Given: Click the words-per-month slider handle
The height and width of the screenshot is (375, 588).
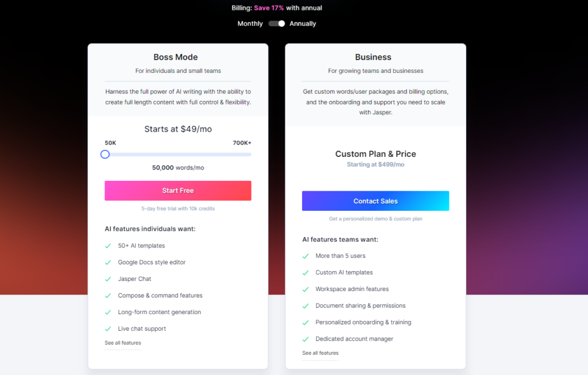Looking at the screenshot, I should (x=105, y=154).
